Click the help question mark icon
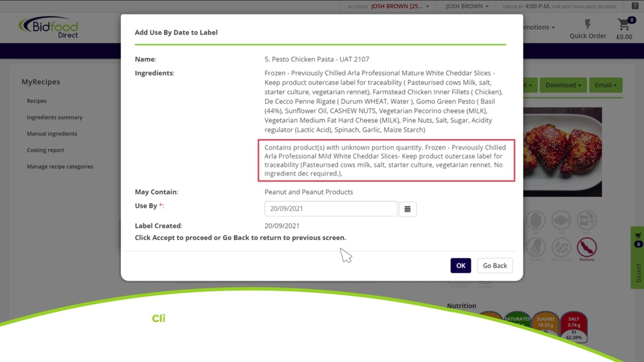Viewport: 644px width, 362px height. click(635, 6)
